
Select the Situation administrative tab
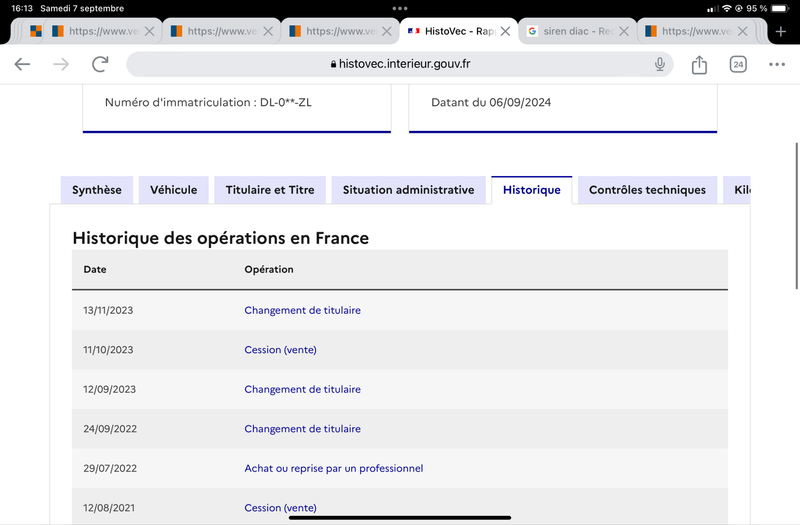point(408,190)
